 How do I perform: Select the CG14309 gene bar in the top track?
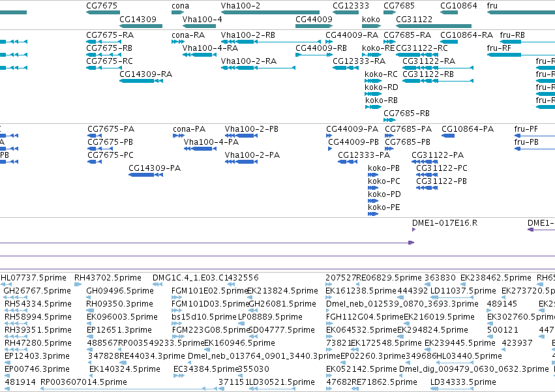coord(141,26)
